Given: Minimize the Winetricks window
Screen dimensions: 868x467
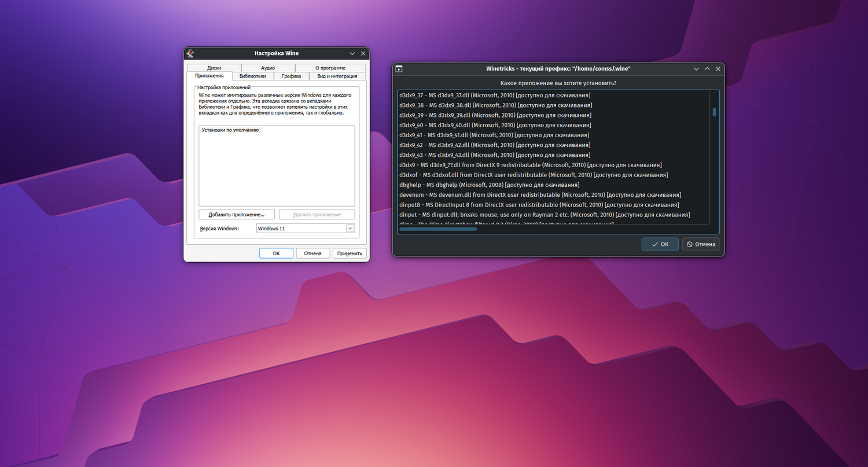Looking at the screenshot, I should pyautogui.click(x=696, y=69).
